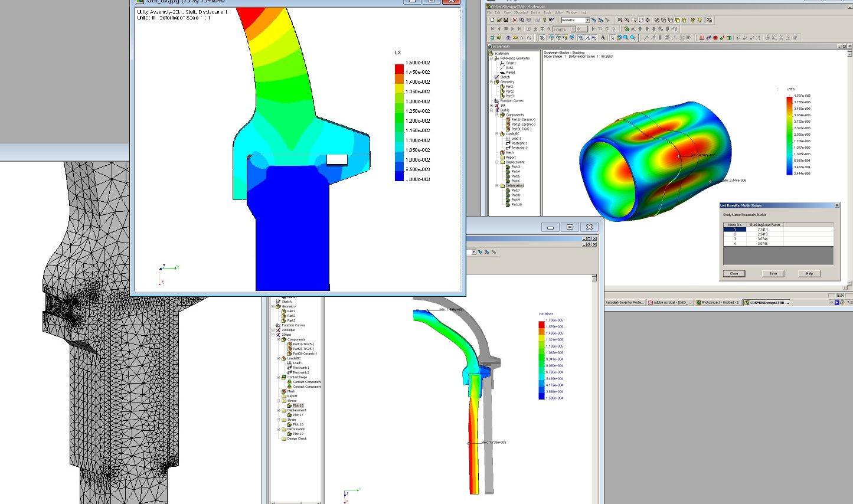The width and height of the screenshot is (853, 504).
Task: Open Edit menu in COSMOSDesignSTAR
Action: coord(498,12)
